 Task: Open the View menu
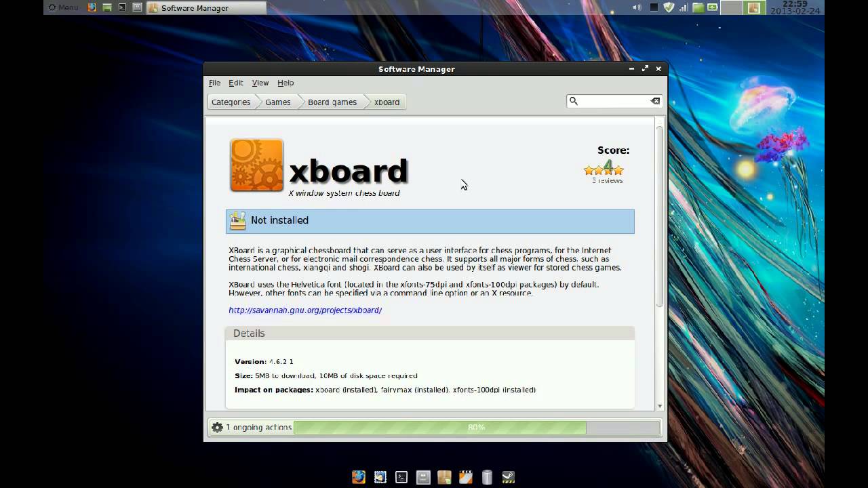[260, 83]
